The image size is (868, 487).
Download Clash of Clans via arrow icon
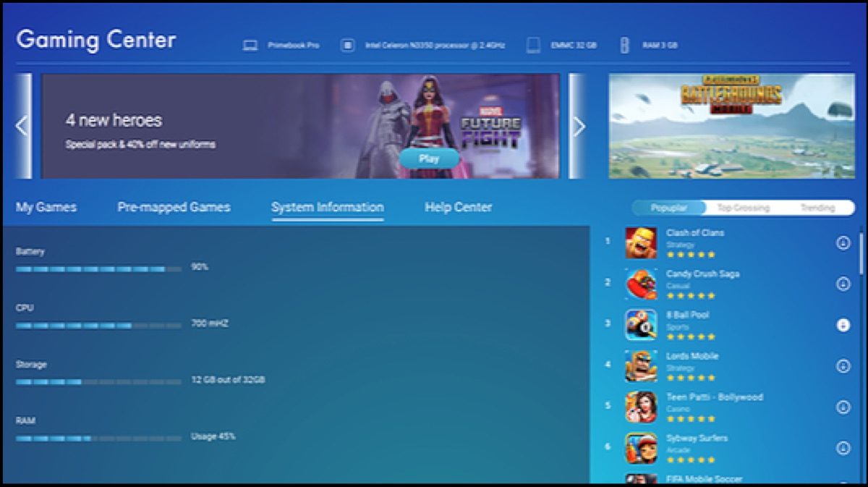843,243
